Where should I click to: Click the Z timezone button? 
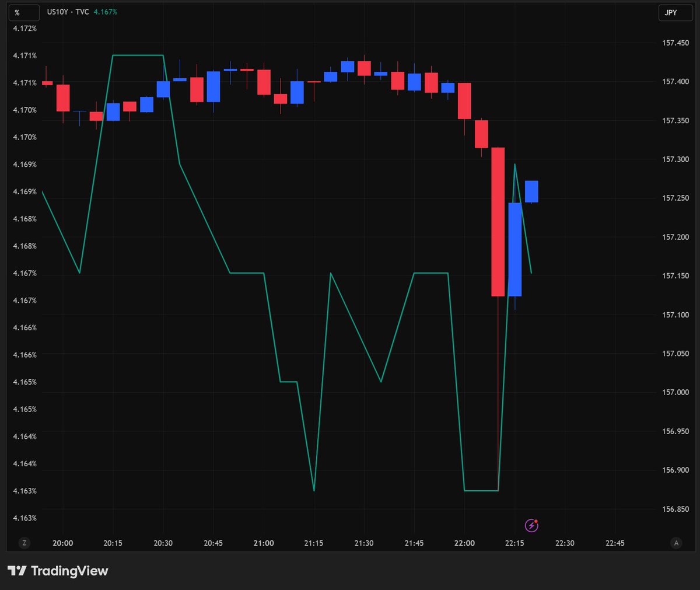[24, 543]
